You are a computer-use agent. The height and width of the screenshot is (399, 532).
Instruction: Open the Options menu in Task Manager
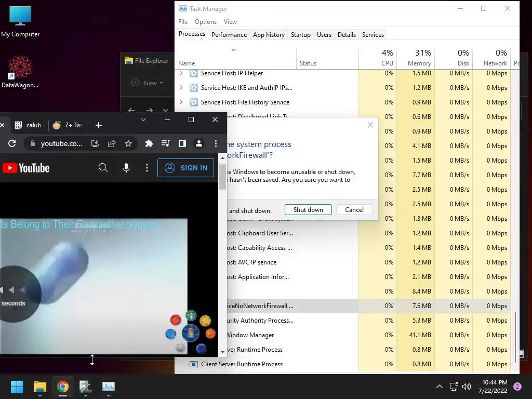click(206, 22)
